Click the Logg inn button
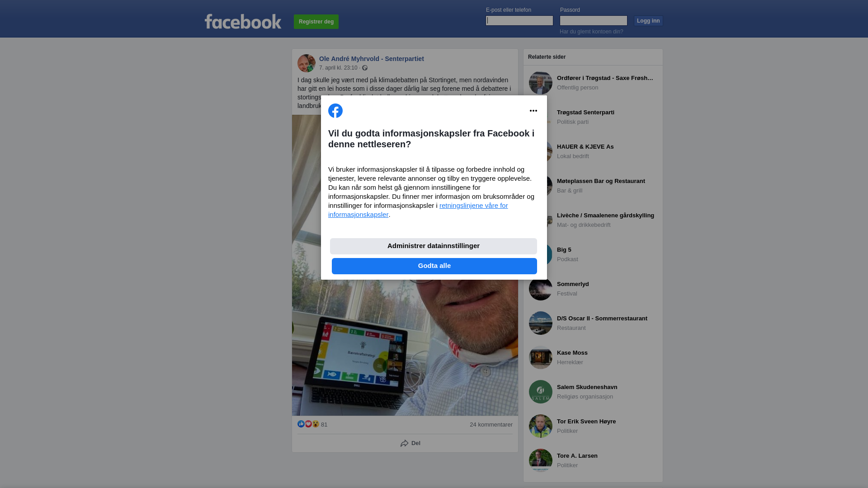 click(648, 21)
